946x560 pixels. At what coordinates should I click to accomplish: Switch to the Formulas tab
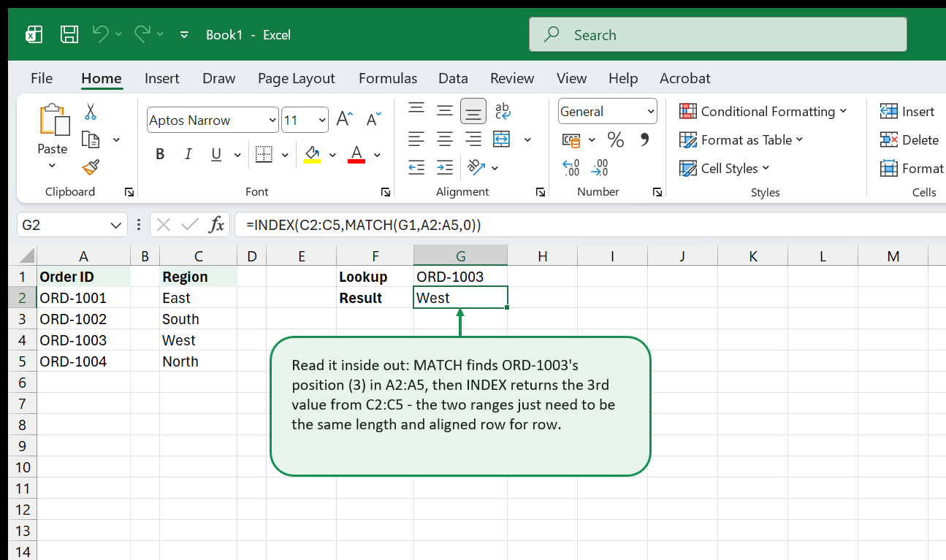point(388,78)
